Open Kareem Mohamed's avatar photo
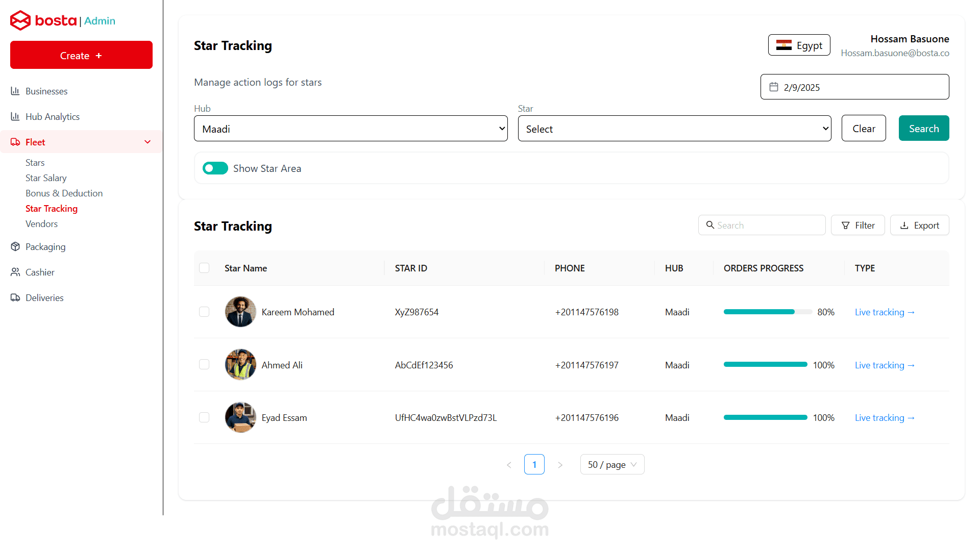980x551 pixels. [240, 312]
